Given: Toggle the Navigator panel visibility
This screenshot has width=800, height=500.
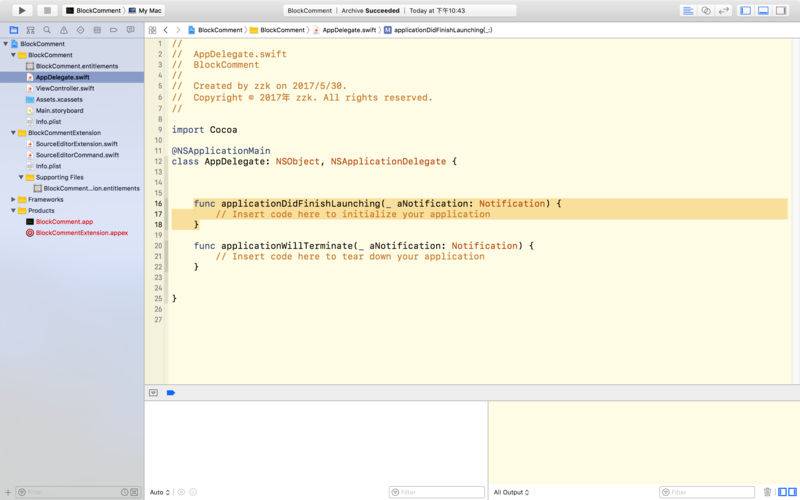Looking at the screenshot, I should 745,10.
